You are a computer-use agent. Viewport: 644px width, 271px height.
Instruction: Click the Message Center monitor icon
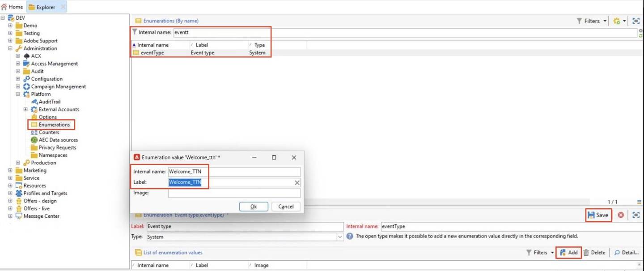[x=19, y=216]
